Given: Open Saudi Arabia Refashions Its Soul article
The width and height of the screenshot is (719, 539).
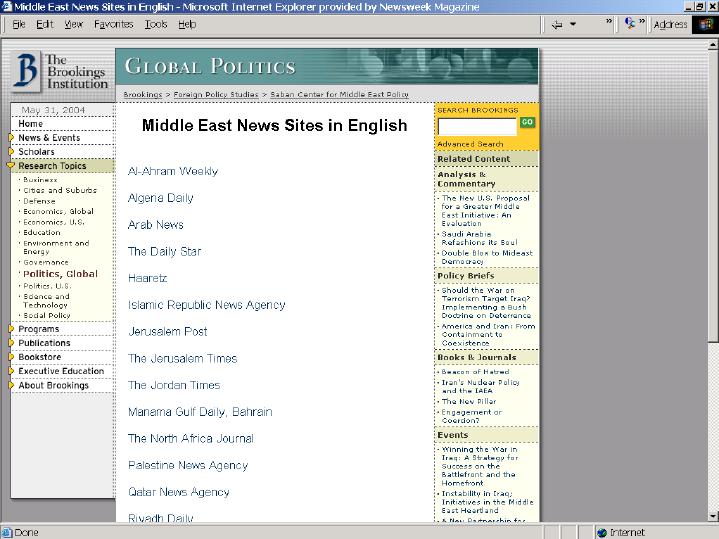Looking at the screenshot, I should (x=479, y=238).
